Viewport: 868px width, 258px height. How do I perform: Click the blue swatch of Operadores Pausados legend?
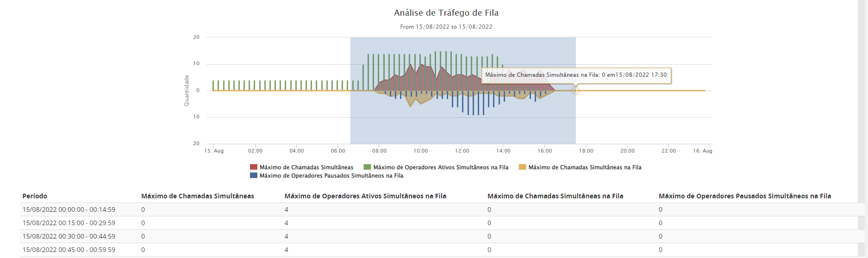click(x=254, y=175)
